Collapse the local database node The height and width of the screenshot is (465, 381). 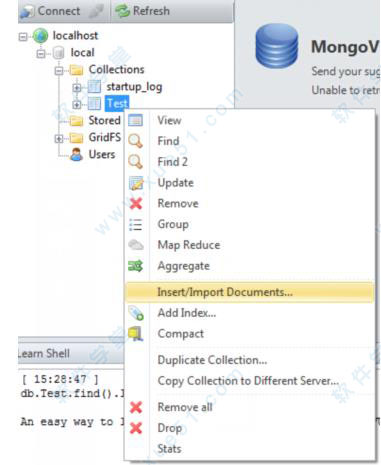41,53
